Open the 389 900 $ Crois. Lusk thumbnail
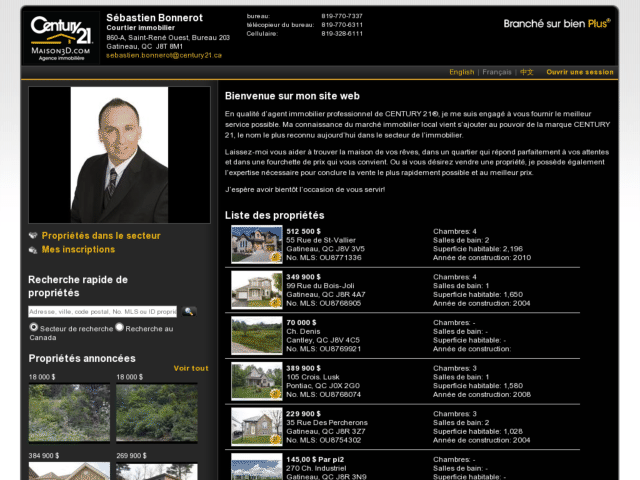Image resolution: width=640 pixels, height=480 pixels. (x=257, y=381)
